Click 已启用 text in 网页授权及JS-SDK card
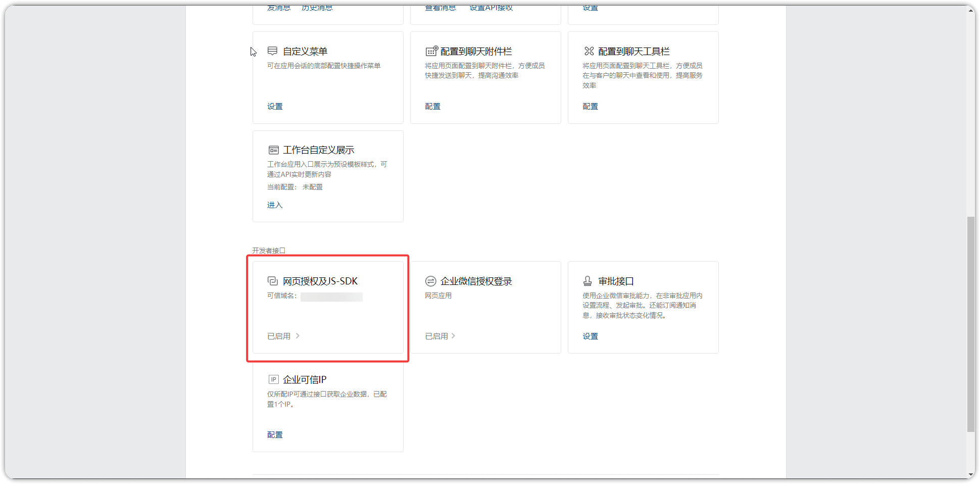 279,336
